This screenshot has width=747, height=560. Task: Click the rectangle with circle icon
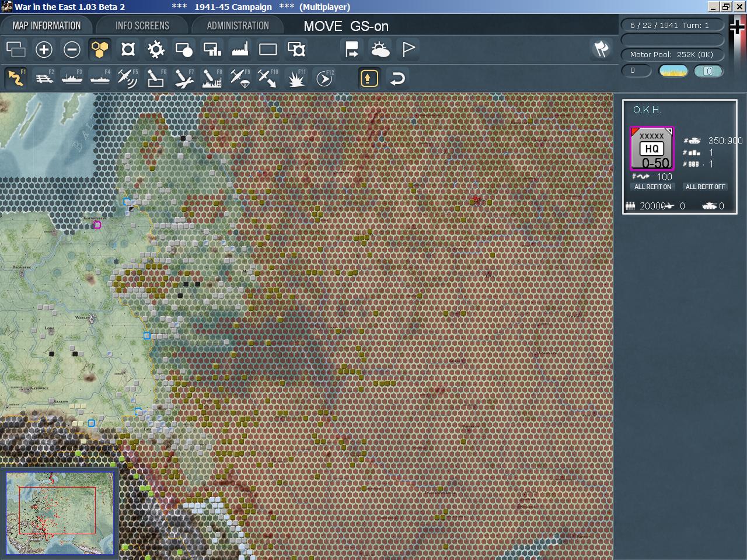click(184, 50)
